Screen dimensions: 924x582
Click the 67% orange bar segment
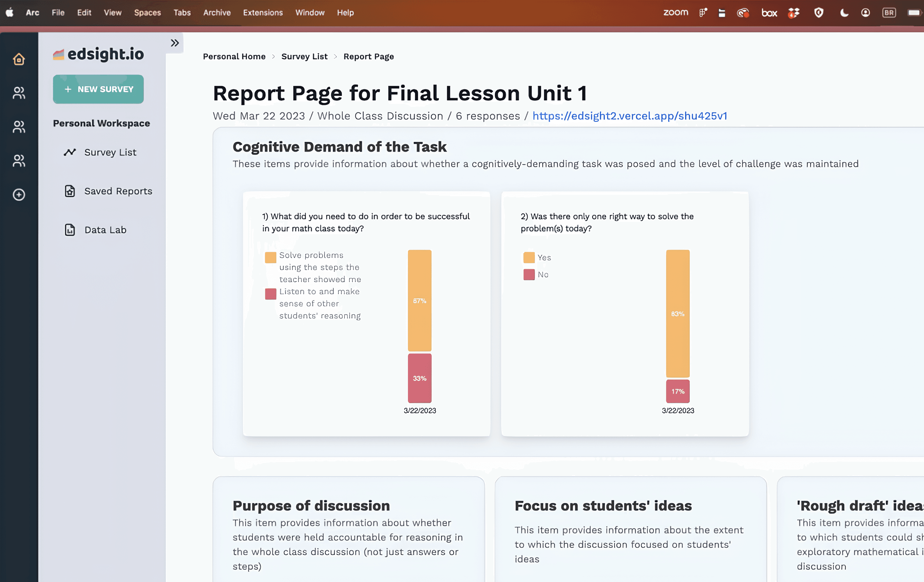click(420, 301)
